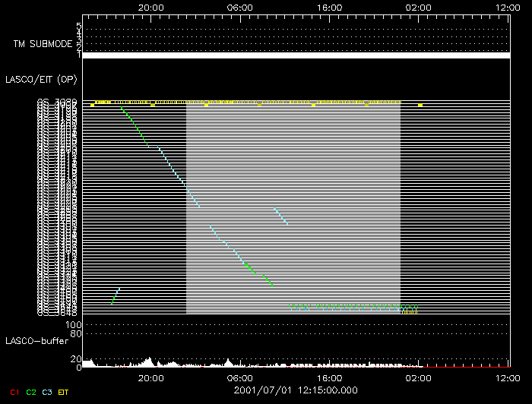
Task: Click the yellow EIT square beneath the top 20:00 tick
Action: pos(153,105)
